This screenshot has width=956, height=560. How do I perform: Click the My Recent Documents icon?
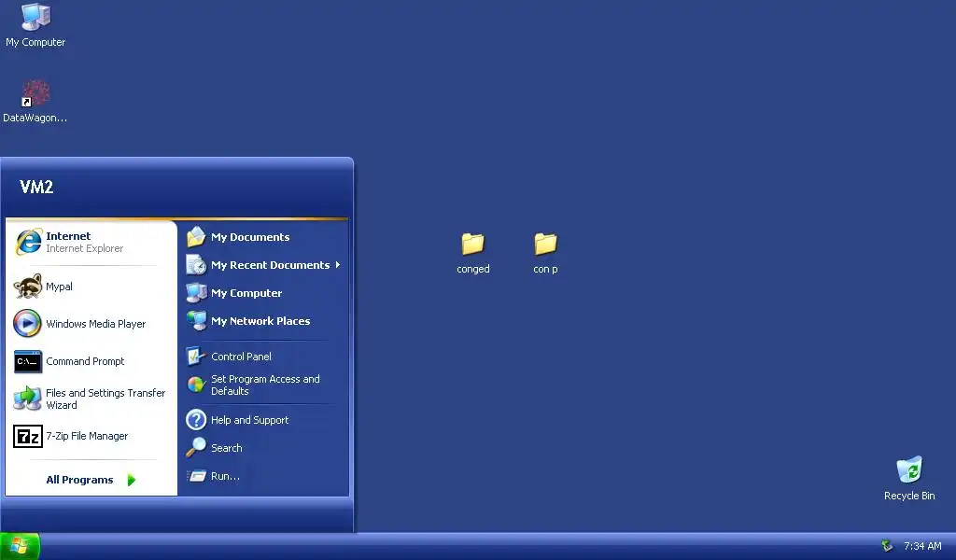[x=196, y=265]
